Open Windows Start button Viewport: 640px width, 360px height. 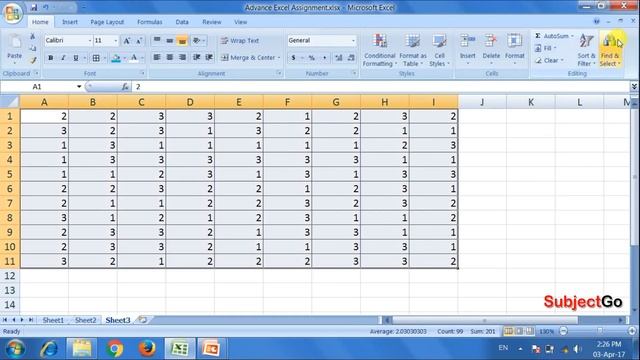click(15, 349)
